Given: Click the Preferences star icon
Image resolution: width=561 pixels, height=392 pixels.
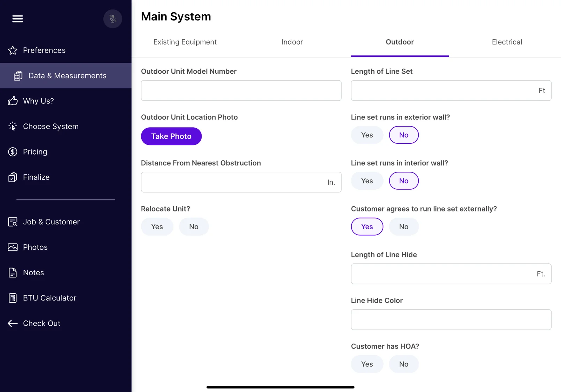Looking at the screenshot, I should click(13, 50).
